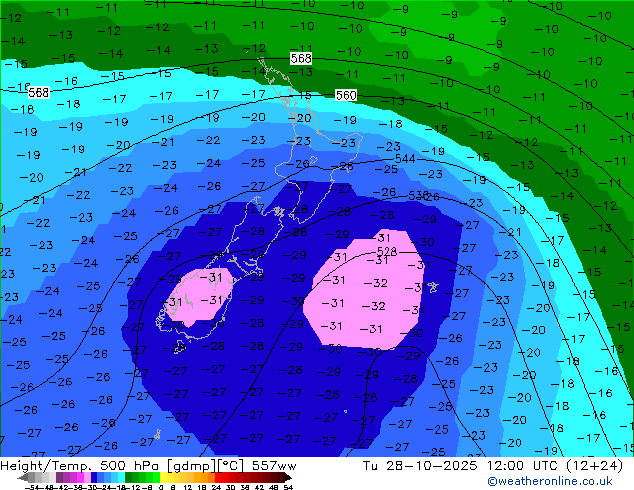Click the right arrow end of legend bar
The height and width of the screenshot is (490, 634).
(x=288, y=477)
